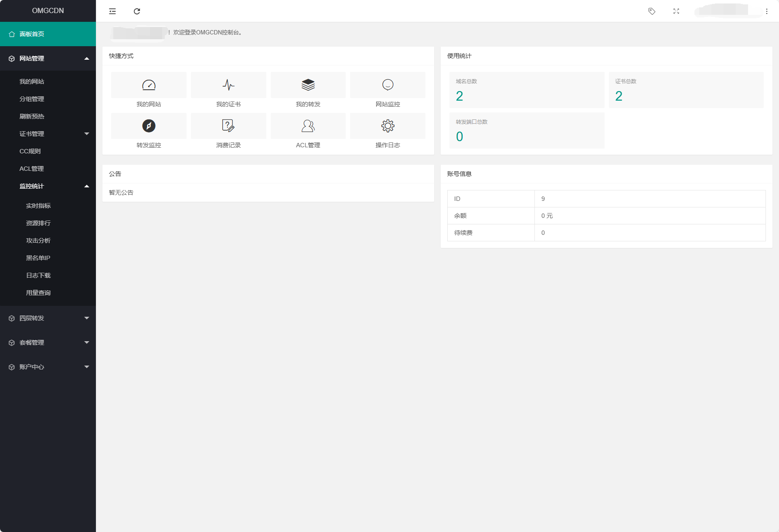Click the 我的网站 speedometer shortcut icon
Viewport: 779px width, 532px height.
149,85
